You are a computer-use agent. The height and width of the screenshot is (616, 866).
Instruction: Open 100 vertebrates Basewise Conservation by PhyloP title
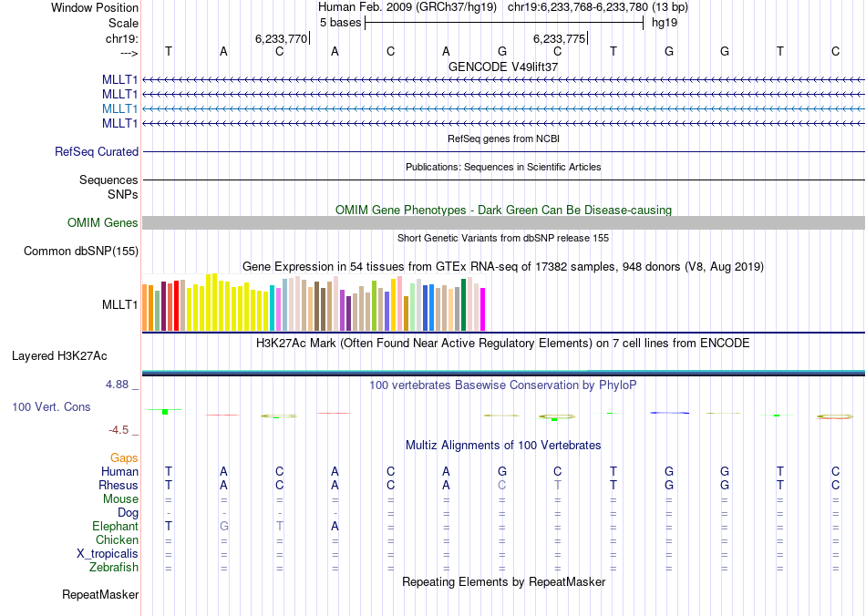click(x=503, y=385)
